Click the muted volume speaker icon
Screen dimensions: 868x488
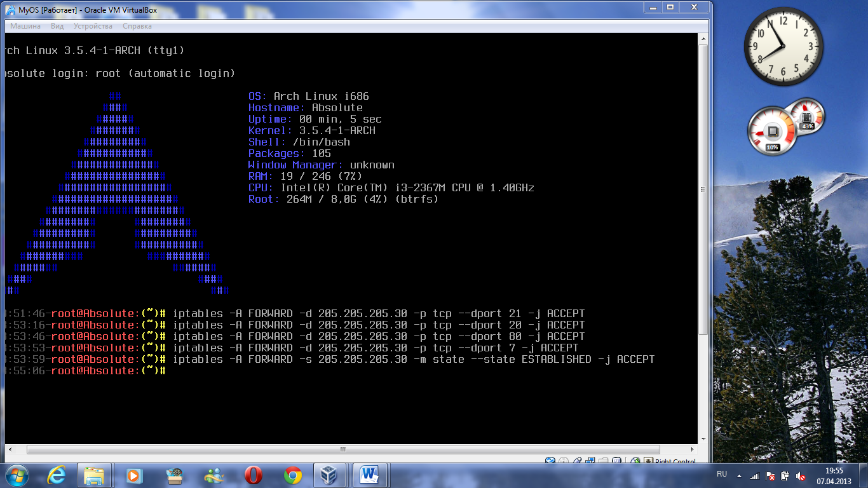point(801,476)
